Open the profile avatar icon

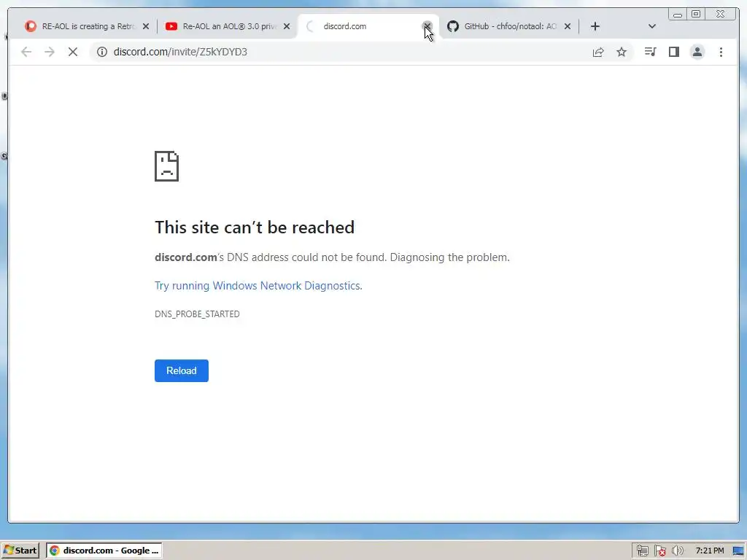[697, 52]
